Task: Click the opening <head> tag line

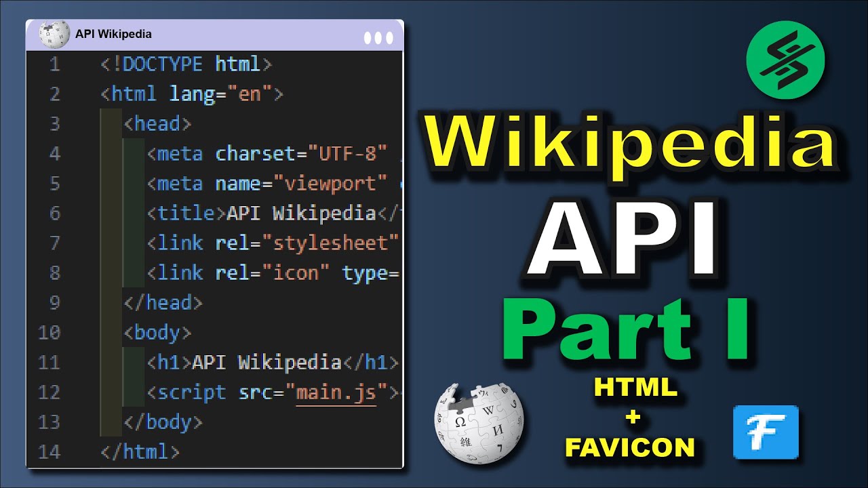Action: [x=157, y=123]
